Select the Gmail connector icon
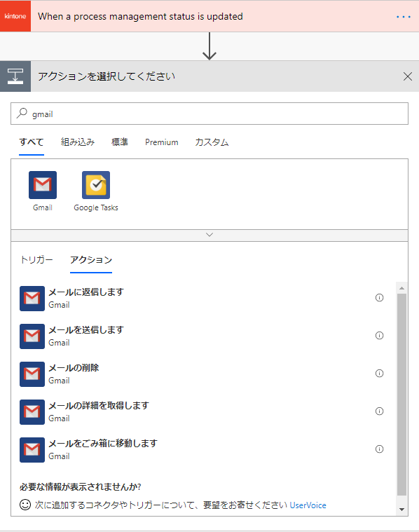 (x=43, y=185)
